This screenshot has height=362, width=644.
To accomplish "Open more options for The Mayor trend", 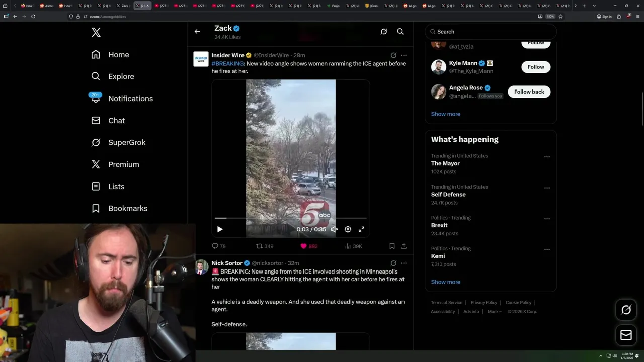I will [547, 157].
